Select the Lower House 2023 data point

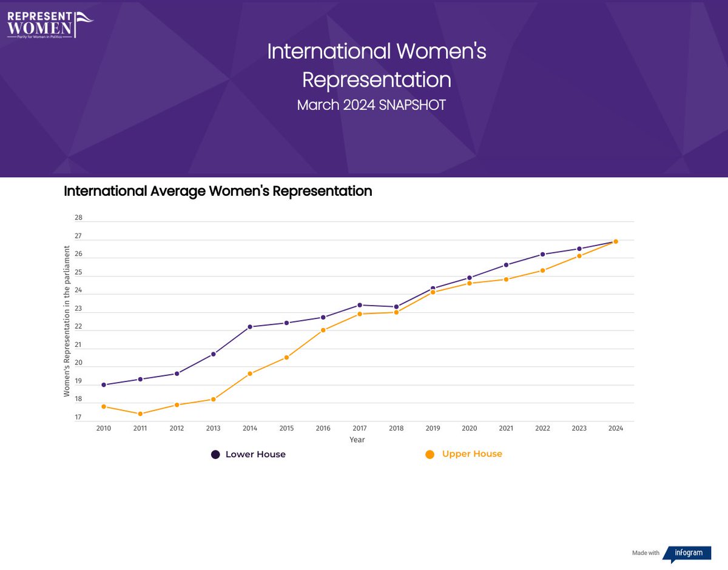tap(579, 249)
